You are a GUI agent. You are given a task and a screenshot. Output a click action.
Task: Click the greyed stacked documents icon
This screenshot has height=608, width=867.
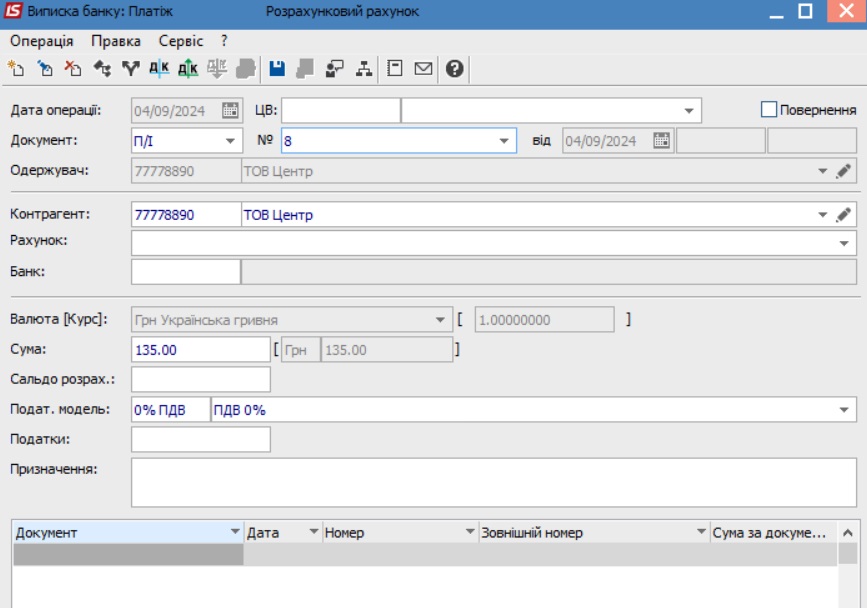click(246, 69)
